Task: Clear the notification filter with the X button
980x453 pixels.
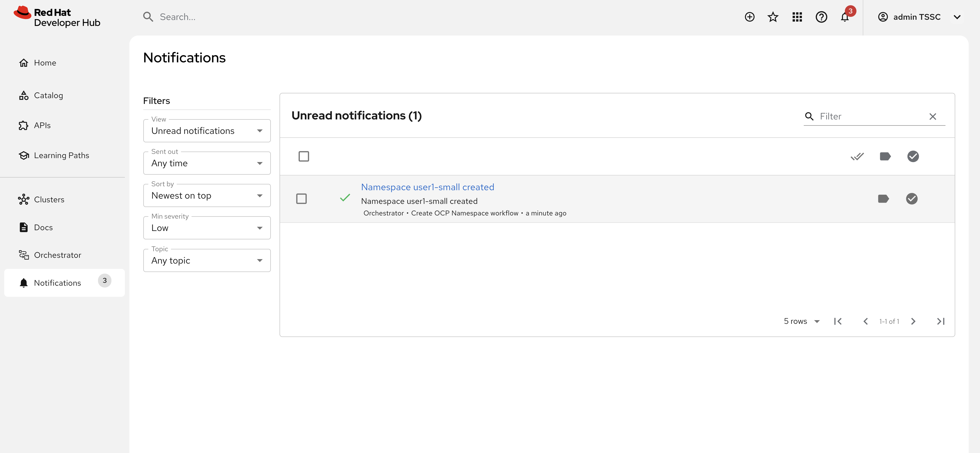Action: (932, 116)
